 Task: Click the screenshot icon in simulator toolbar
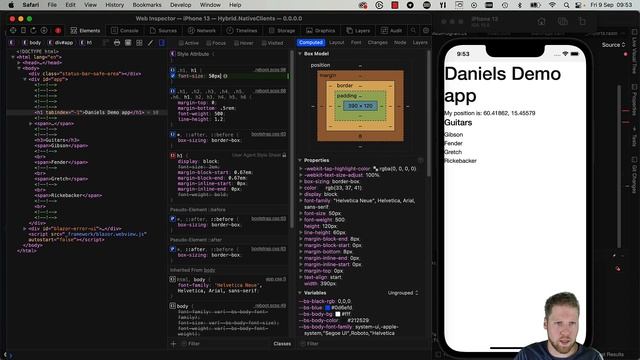[562, 21]
